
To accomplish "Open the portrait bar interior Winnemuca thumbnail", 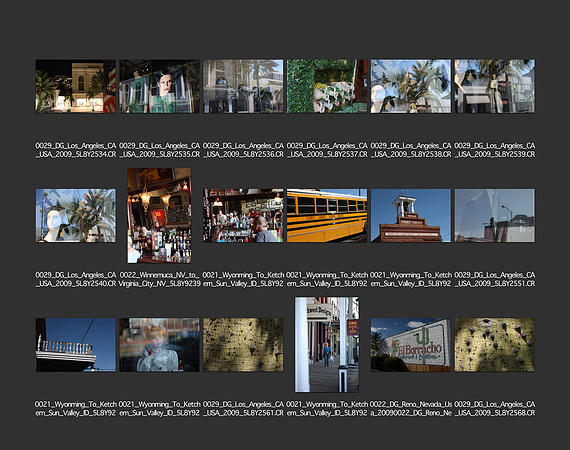I will click(159, 216).
